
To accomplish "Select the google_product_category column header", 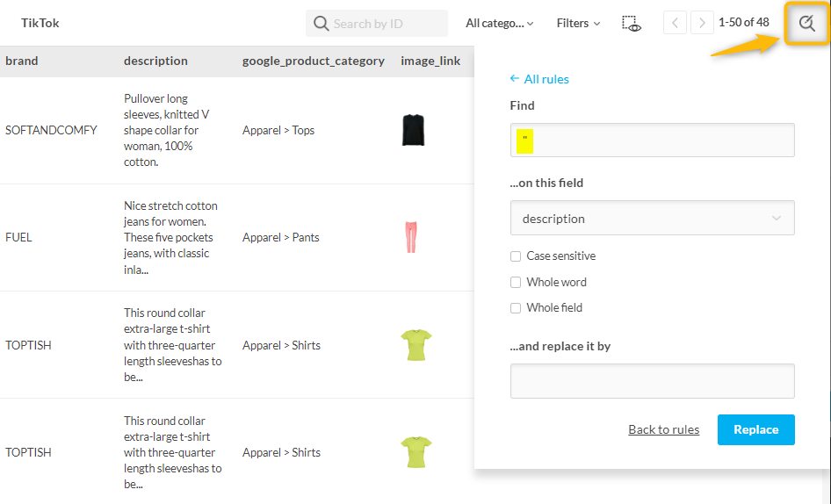I will [x=313, y=61].
